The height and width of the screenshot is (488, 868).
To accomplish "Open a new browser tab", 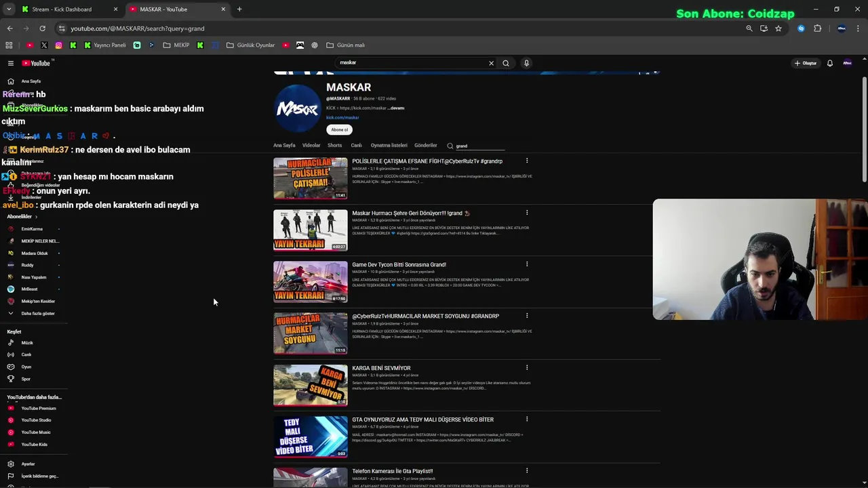I will pos(239,9).
